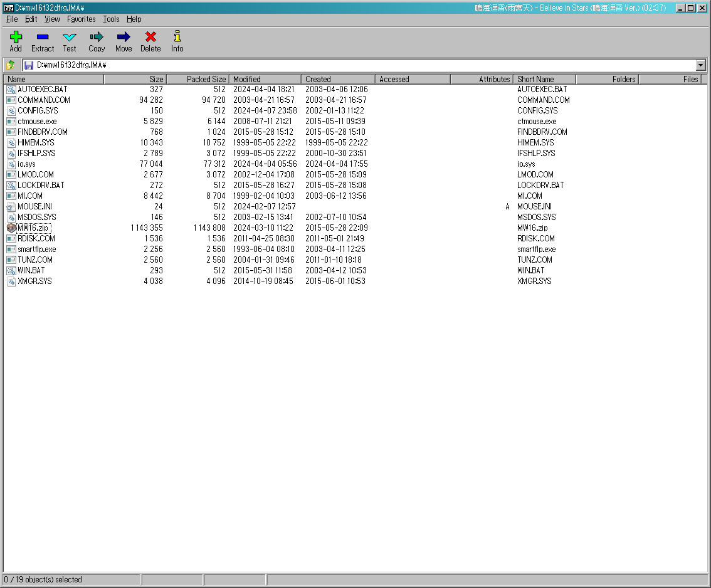Open the Tools menu
Screen dimensions: 711x588
(111, 19)
